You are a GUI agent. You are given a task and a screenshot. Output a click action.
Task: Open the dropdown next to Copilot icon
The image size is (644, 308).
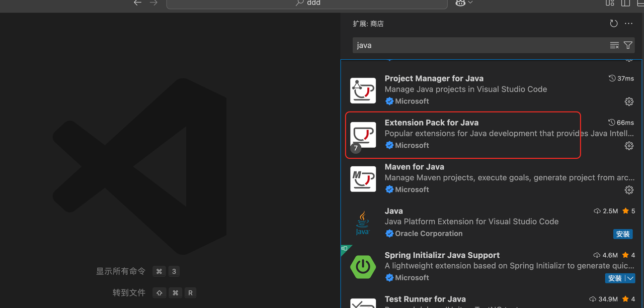click(x=470, y=3)
